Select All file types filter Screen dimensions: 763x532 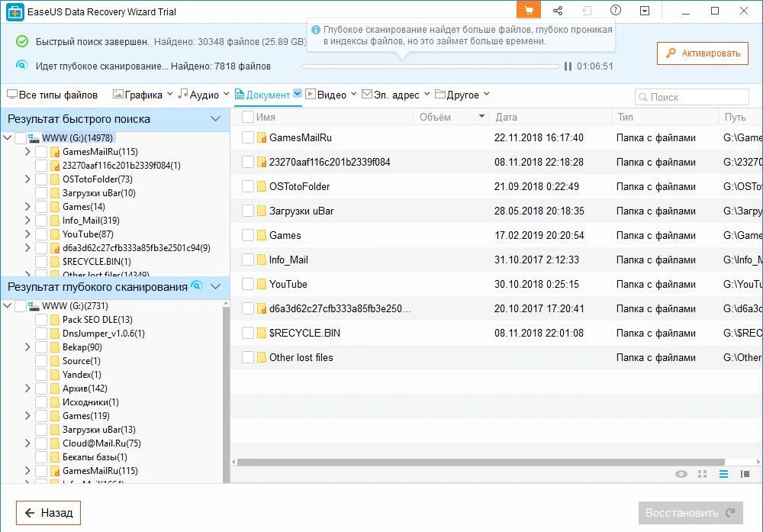pos(52,95)
